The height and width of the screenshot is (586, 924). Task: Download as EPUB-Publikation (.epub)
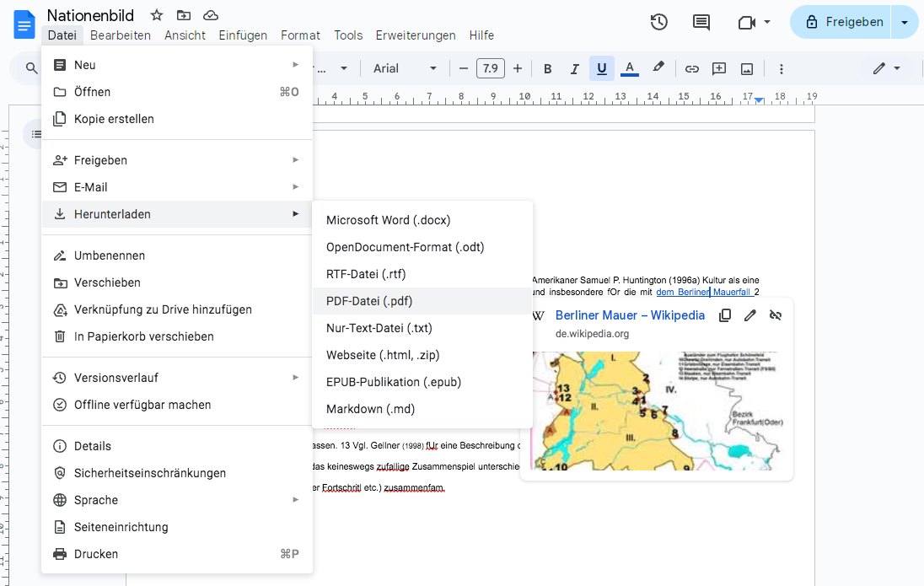pos(422,383)
